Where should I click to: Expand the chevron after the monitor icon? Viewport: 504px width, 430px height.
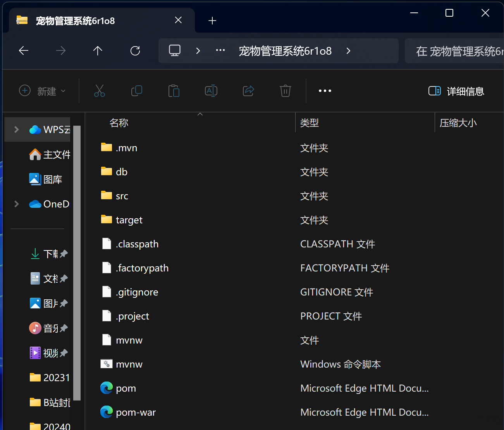click(x=198, y=51)
